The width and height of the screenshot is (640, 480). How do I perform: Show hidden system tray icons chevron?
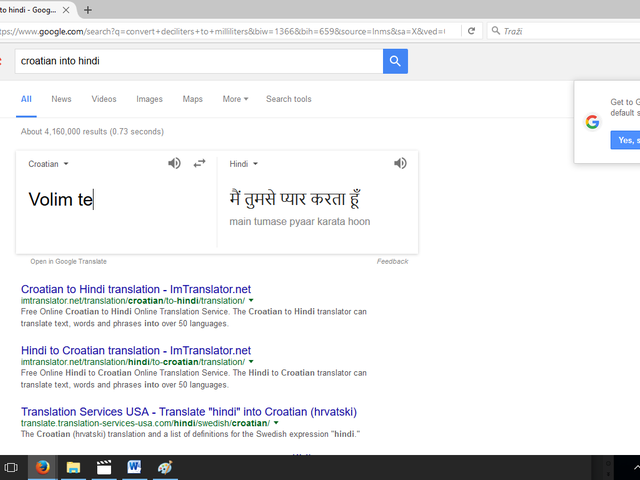click(x=636, y=467)
